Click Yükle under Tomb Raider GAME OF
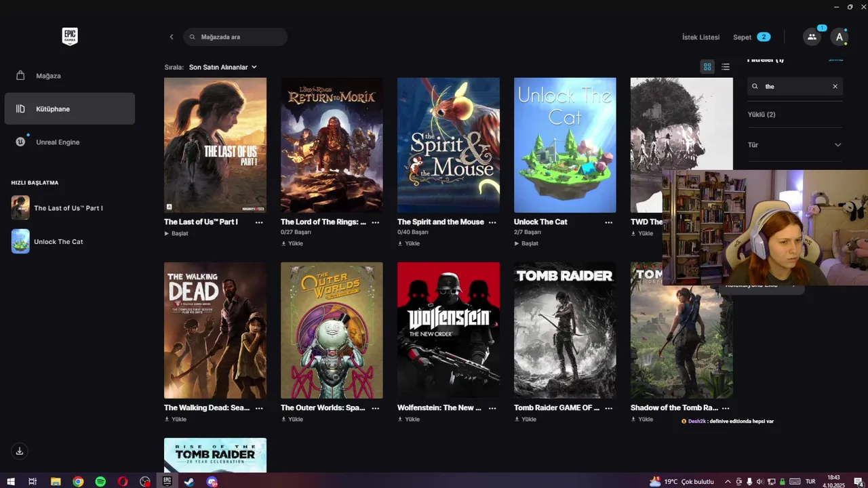 (x=526, y=419)
